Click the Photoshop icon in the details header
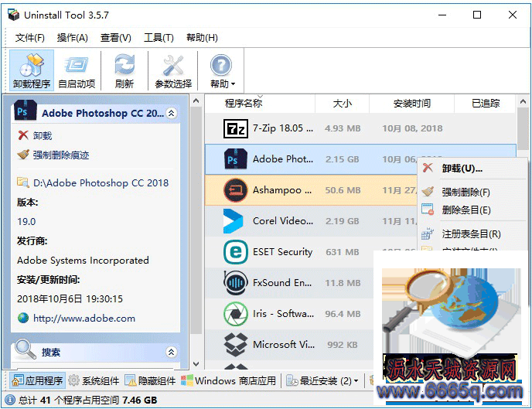 click(26, 111)
